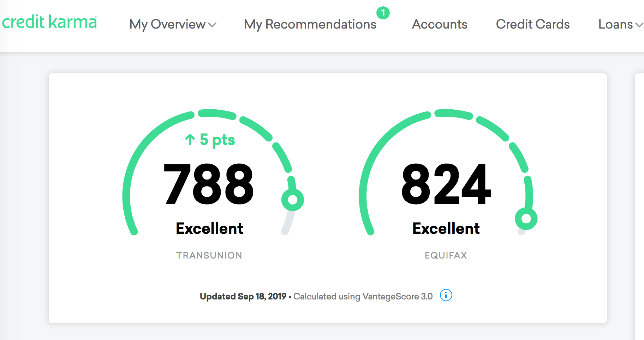This screenshot has width=644, height=340.
Task: Open the VantageScore 3.0 info tooltip
Action: (x=446, y=296)
